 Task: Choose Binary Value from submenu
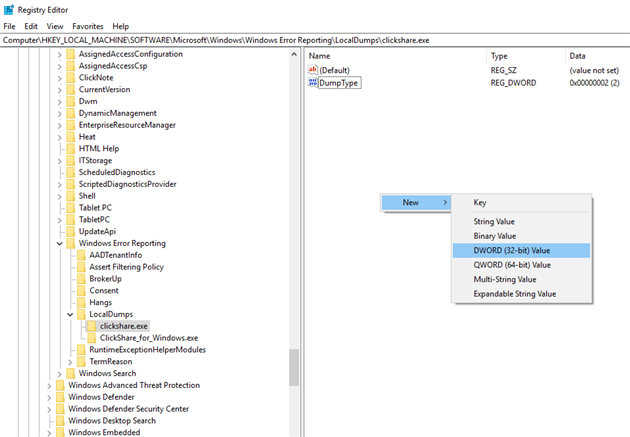pos(521,236)
